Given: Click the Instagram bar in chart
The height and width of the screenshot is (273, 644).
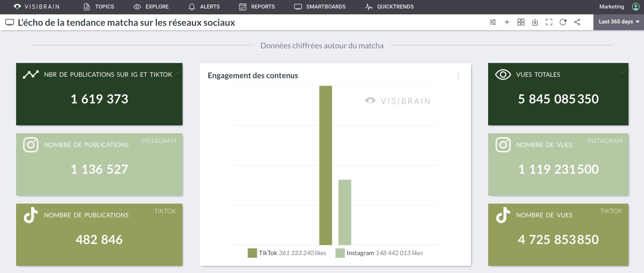Looking at the screenshot, I should tap(345, 212).
